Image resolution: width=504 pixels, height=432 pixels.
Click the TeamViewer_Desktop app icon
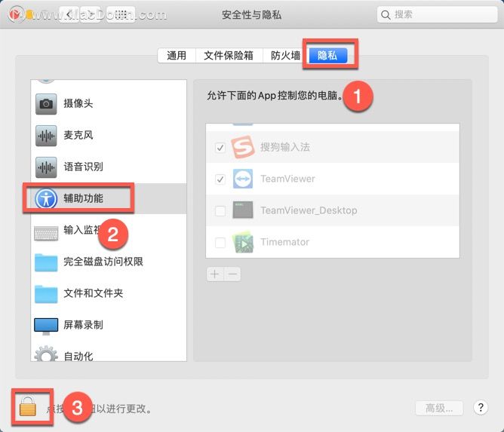(243, 210)
